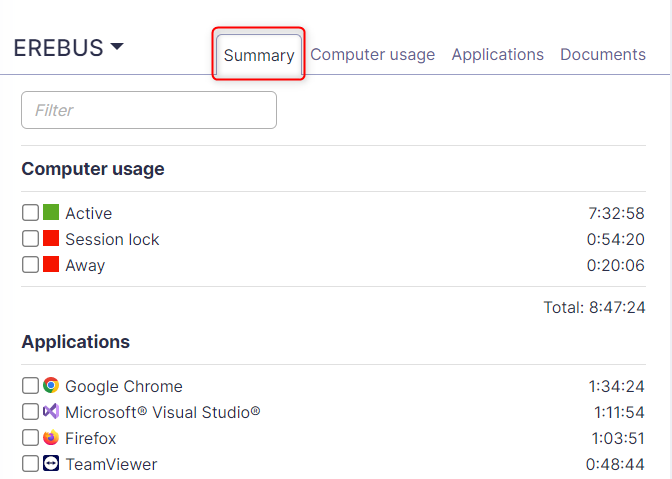This screenshot has height=479, width=672.
Task: Check the Away checkbox
Action: 30,265
